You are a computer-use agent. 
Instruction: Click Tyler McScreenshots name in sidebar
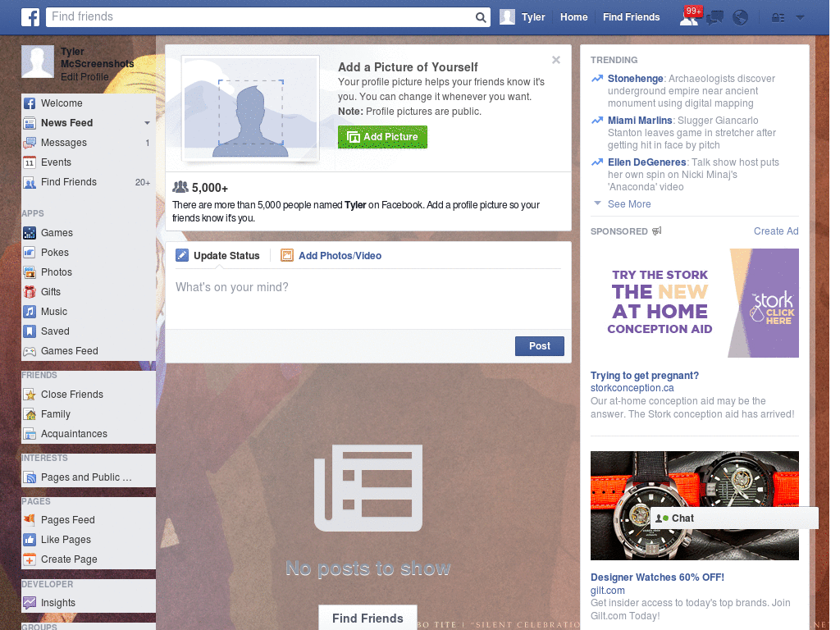point(97,58)
